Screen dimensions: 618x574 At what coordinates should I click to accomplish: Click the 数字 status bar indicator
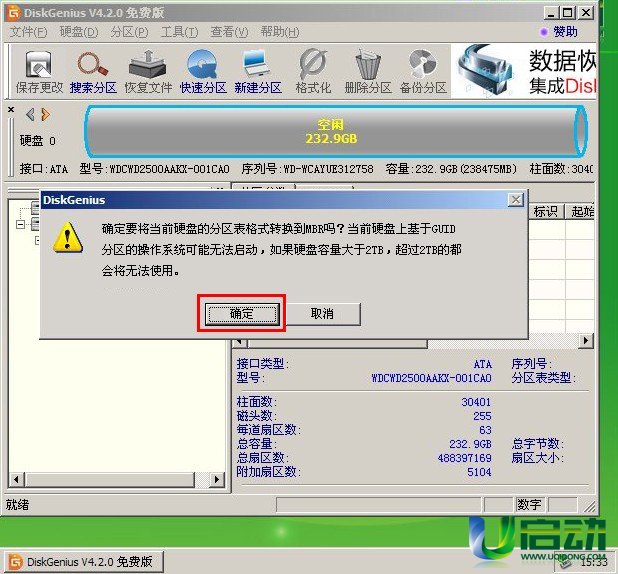tap(529, 504)
